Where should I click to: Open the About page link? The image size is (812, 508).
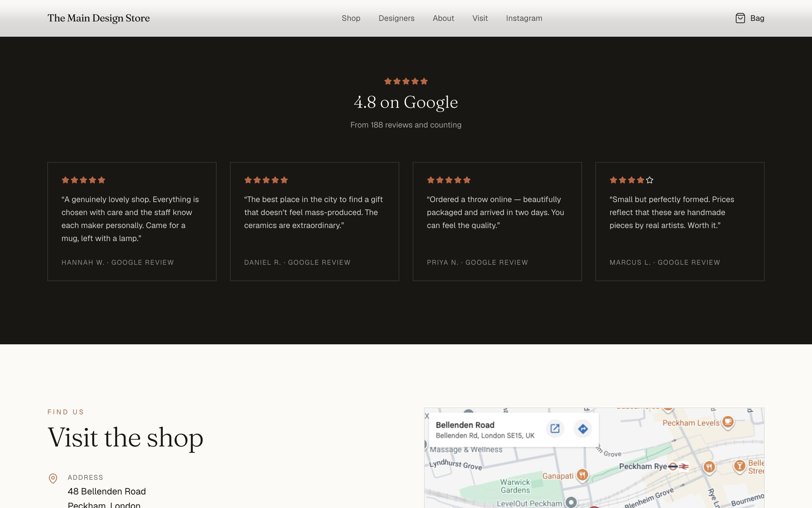443,18
